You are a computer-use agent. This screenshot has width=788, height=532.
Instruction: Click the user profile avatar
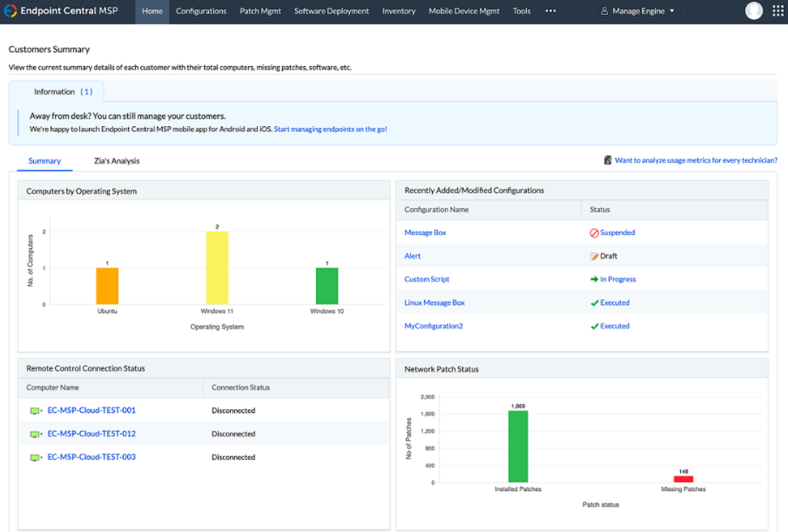pos(754,11)
